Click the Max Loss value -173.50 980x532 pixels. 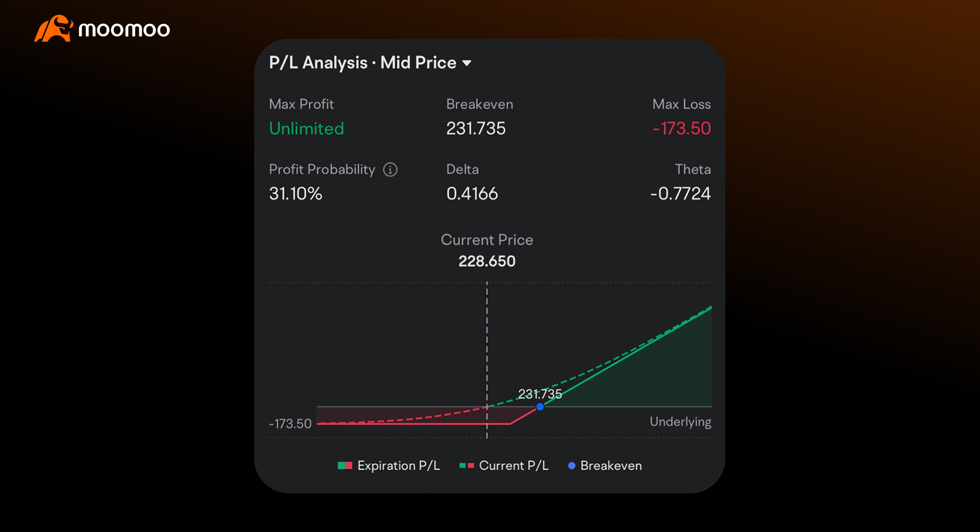tap(681, 129)
